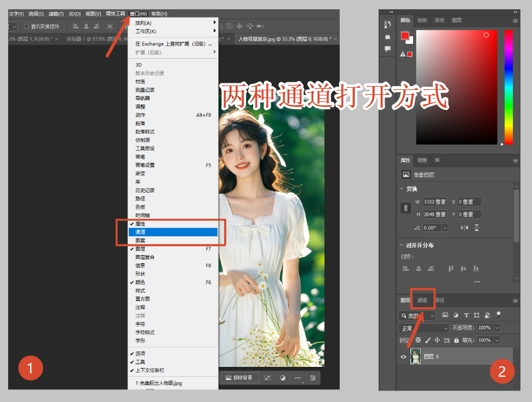
Task: Collapse the 对齐并分布 section
Action: click(x=402, y=245)
